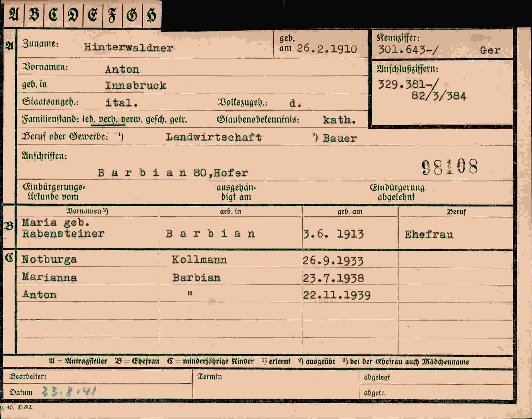The image size is (532, 419).
Task: Click wife's birth date 3.6. 1913
Action: point(334,234)
